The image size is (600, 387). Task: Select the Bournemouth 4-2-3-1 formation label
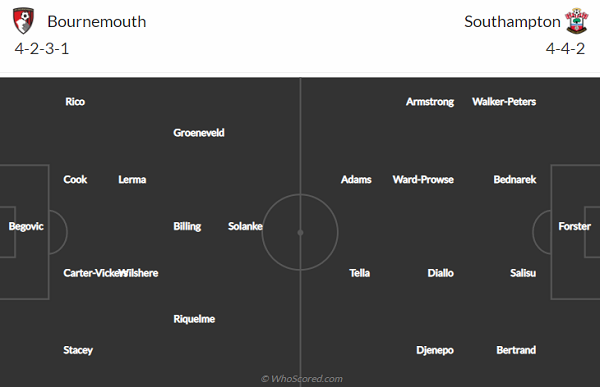click(42, 49)
